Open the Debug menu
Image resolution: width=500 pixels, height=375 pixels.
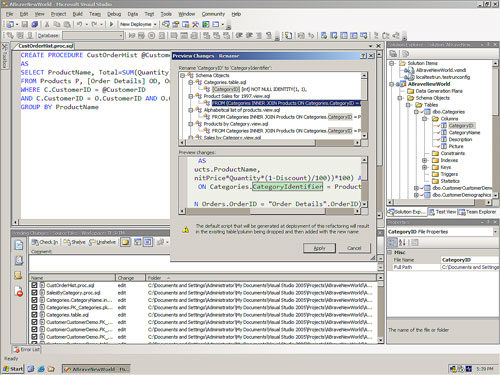114,14
